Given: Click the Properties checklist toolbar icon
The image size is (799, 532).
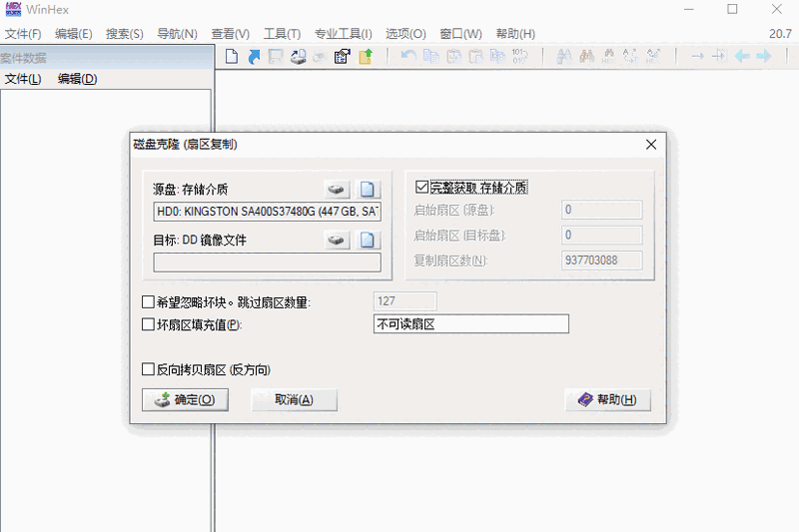Looking at the screenshot, I should (x=343, y=56).
